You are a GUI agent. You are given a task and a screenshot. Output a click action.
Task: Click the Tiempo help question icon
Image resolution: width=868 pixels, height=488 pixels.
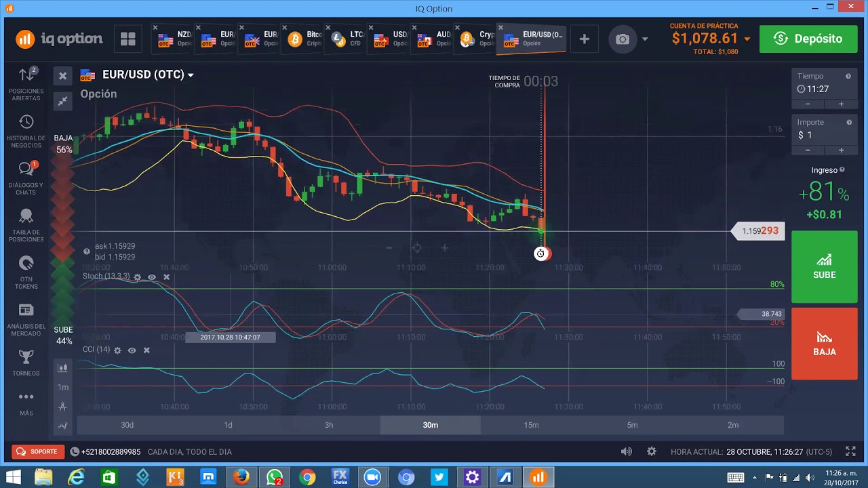848,77
